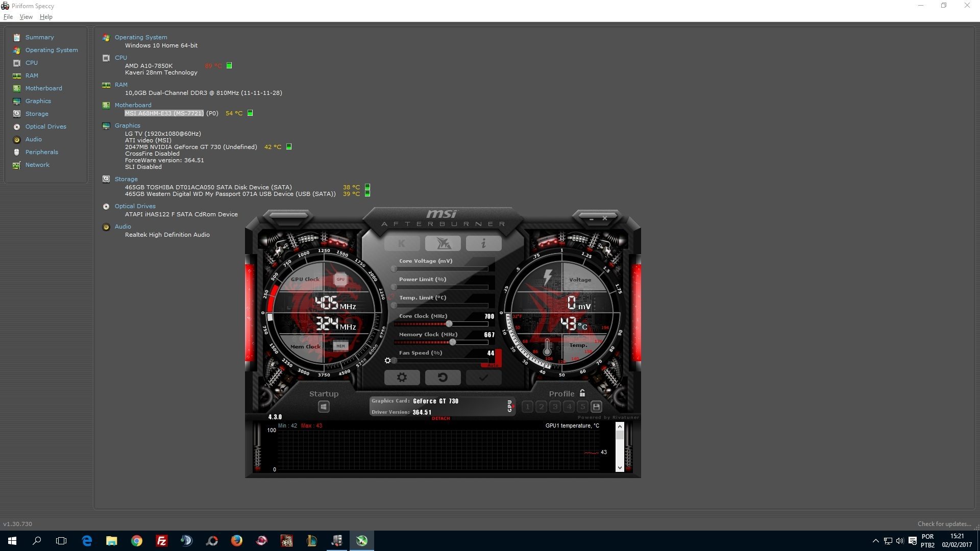Click the green motherboard temperature indicator
The image size is (980, 551).
[250, 113]
